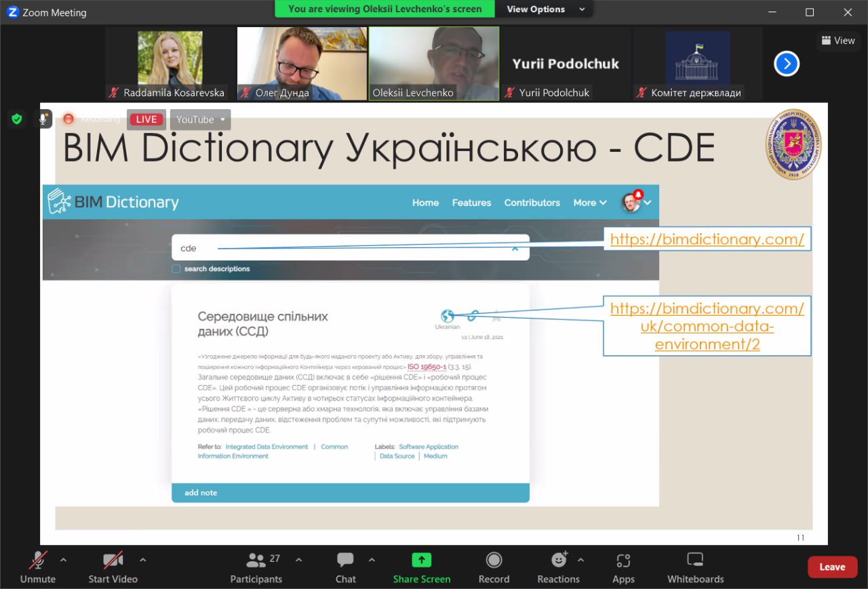Expand the arrow beside Reactions

point(580,560)
